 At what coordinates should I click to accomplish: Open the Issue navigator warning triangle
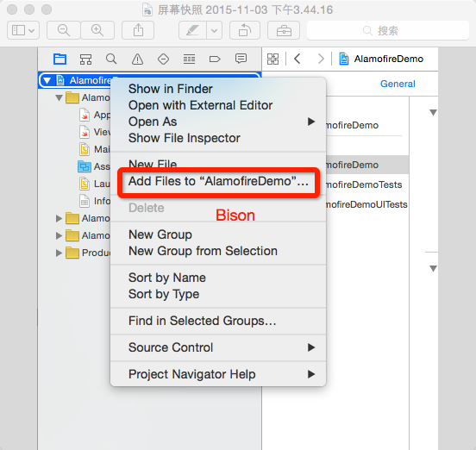coord(137,59)
